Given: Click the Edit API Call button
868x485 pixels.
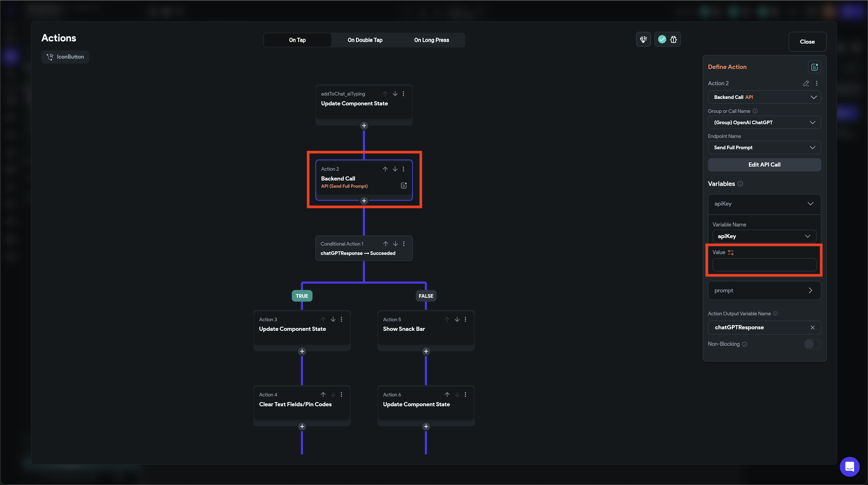Looking at the screenshot, I should (764, 165).
